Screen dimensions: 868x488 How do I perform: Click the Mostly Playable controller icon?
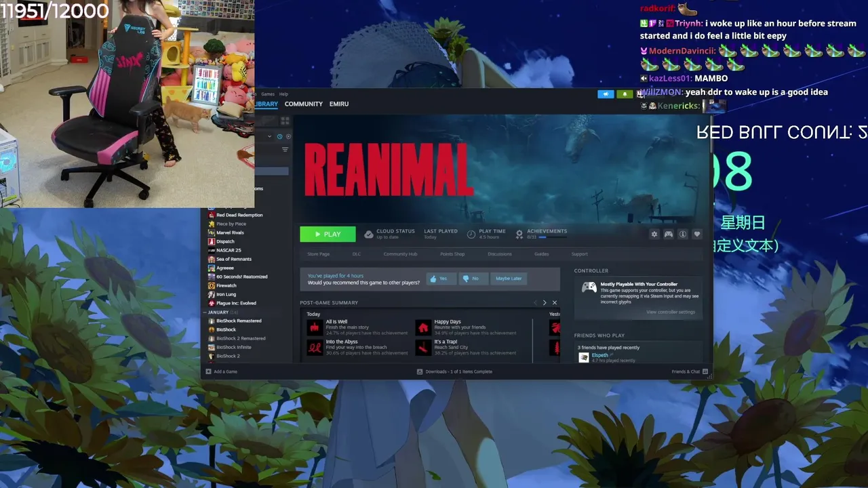(x=589, y=287)
